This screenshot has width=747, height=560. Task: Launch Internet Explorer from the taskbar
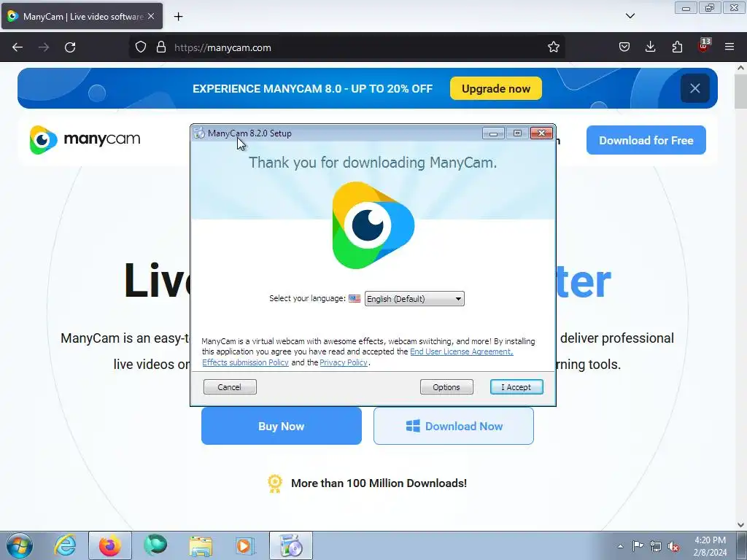coord(65,545)
